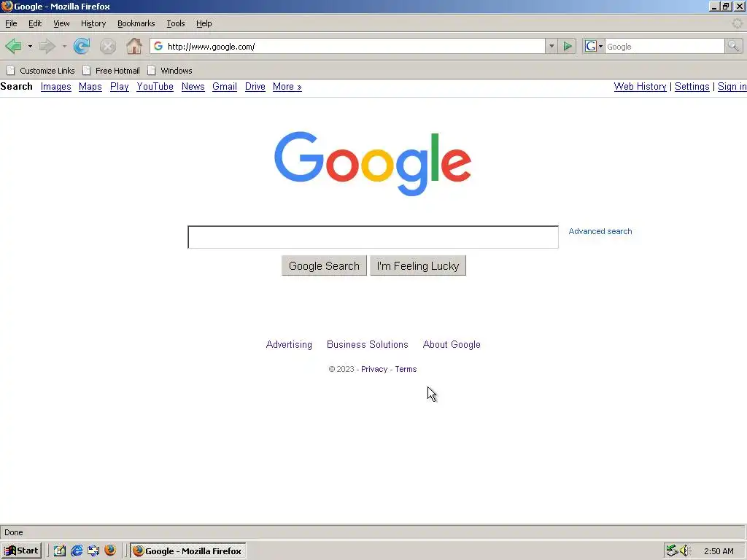Open the Help menu
747x560 pixels.
point(204,23)
